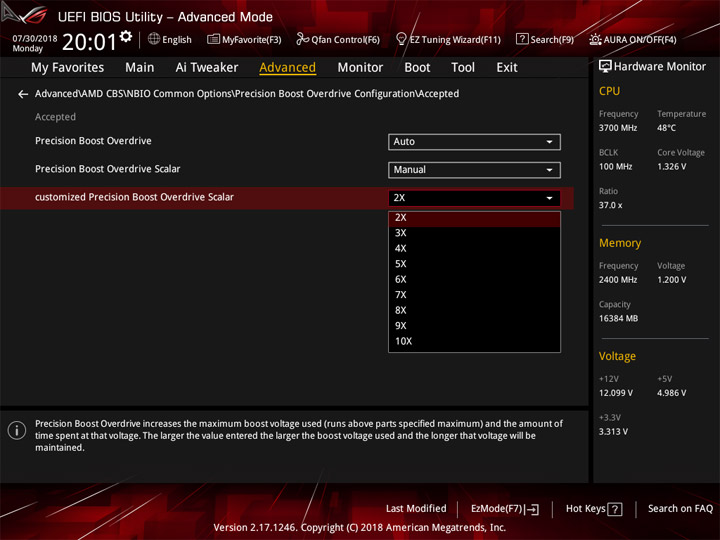The height and width of the screenshot is (540, 720).
Task: Click the back arrow beside the breadcrumb
Action: tap(22, 94)
